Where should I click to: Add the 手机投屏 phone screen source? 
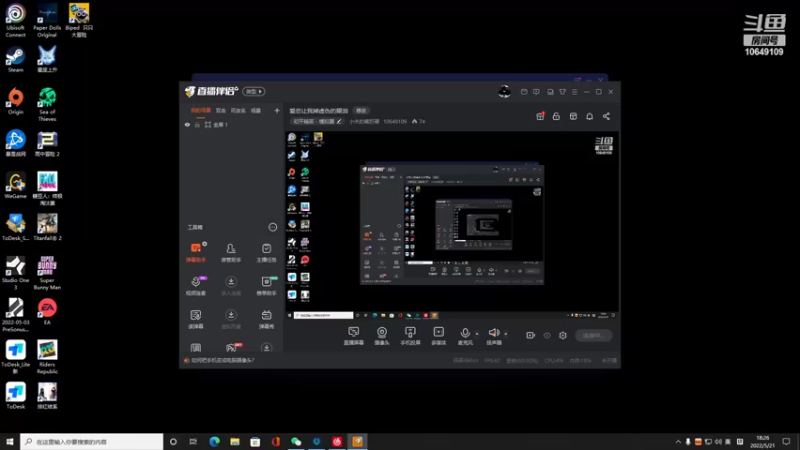[410, 336]
